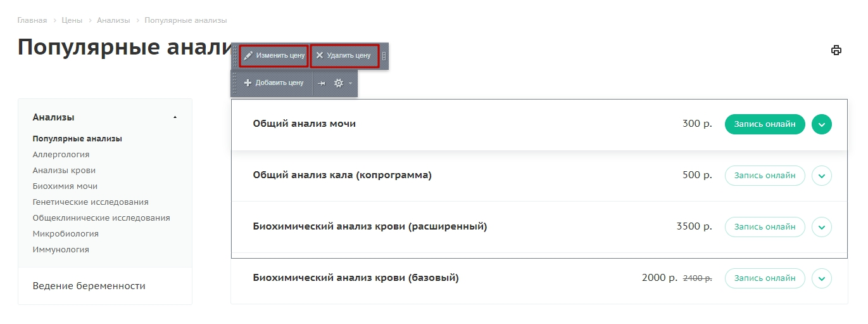Image resolution: width=868 pixels, height=324 pixels.
Task: Pin the component toolbar with the pin icon
Action: [322, 83]
